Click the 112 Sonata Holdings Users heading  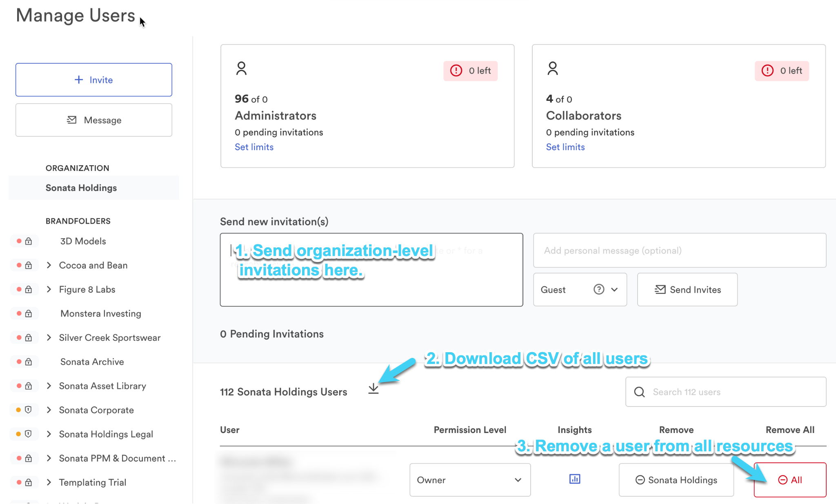284,392
